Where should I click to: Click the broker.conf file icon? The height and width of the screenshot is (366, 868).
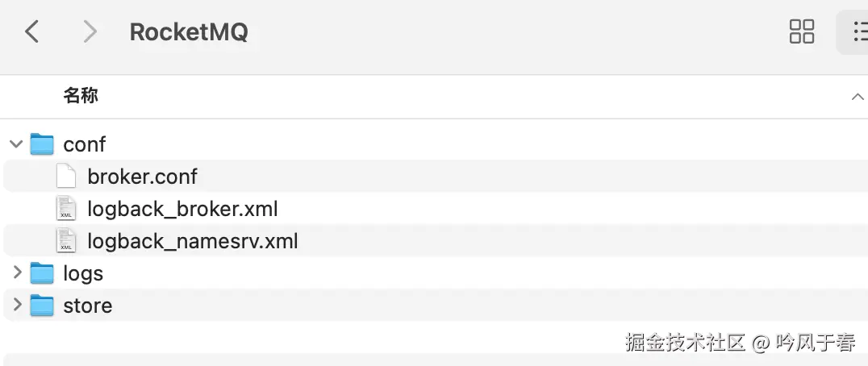tap(66, 177)
